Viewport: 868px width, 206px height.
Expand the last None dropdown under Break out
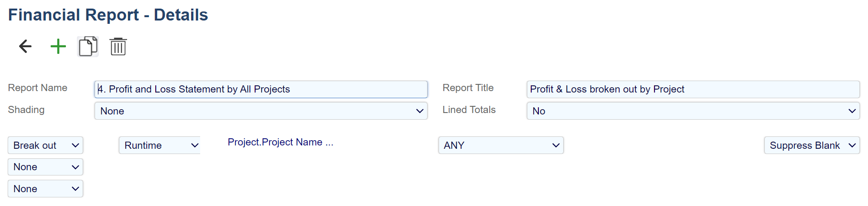click(45, 189)
